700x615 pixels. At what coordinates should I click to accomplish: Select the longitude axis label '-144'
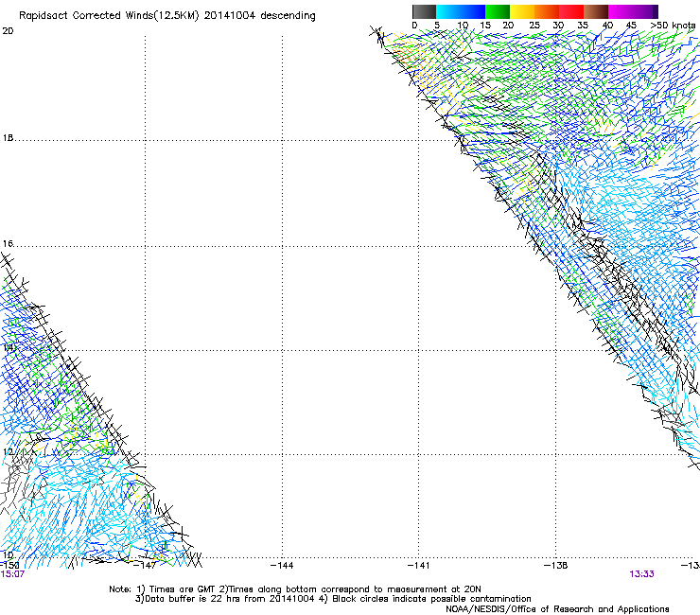coord(282,566)
